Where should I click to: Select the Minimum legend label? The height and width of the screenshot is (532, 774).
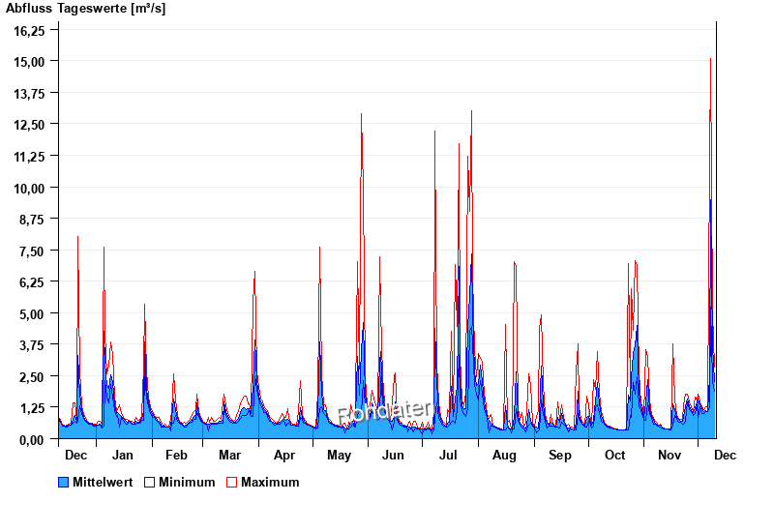point(187,482)
